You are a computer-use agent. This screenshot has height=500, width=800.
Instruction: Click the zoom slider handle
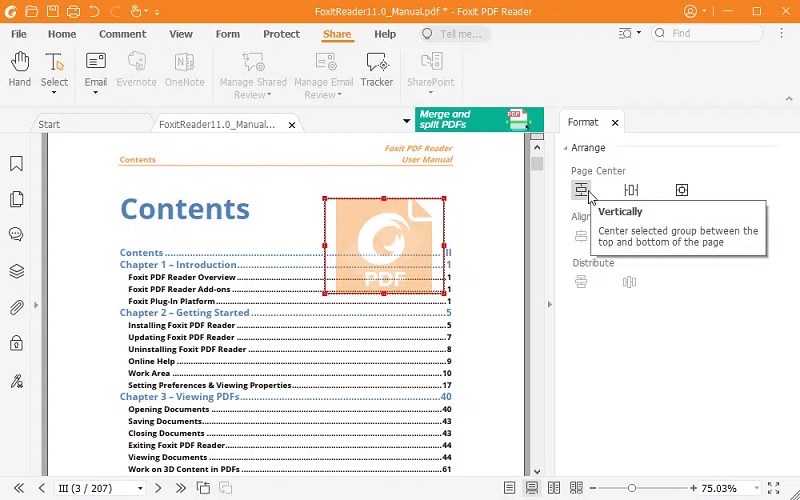point(632,488)
